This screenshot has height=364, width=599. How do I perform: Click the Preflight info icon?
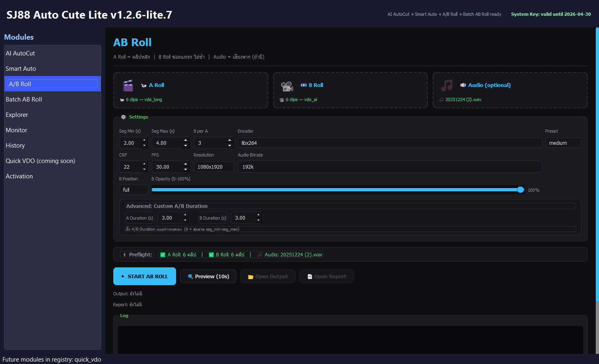pos(125,254)
